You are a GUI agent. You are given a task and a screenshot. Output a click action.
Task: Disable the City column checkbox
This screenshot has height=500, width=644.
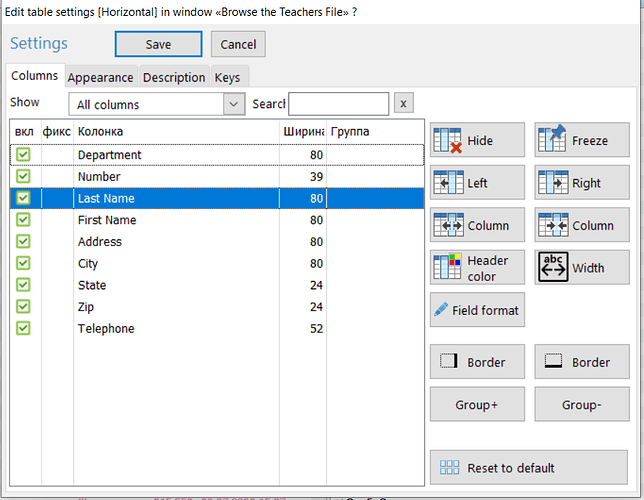pyautogui.click(x=23, y=263)
